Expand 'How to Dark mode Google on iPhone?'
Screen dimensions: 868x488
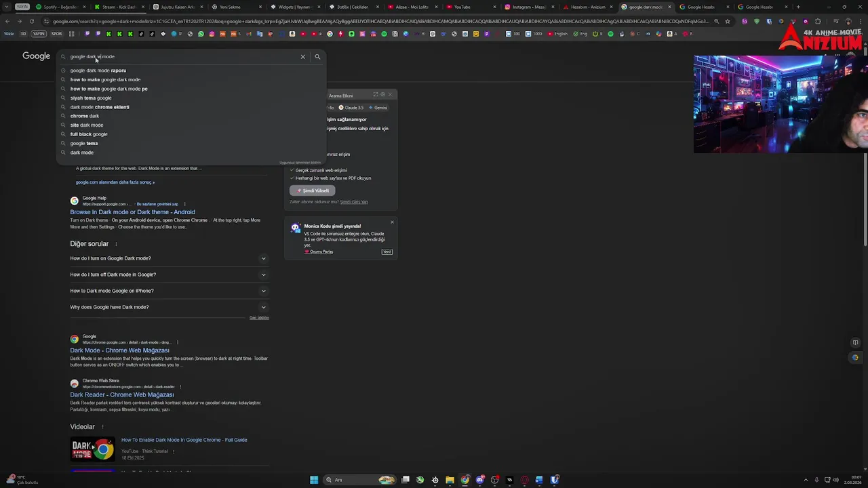(x=170, y=291)
